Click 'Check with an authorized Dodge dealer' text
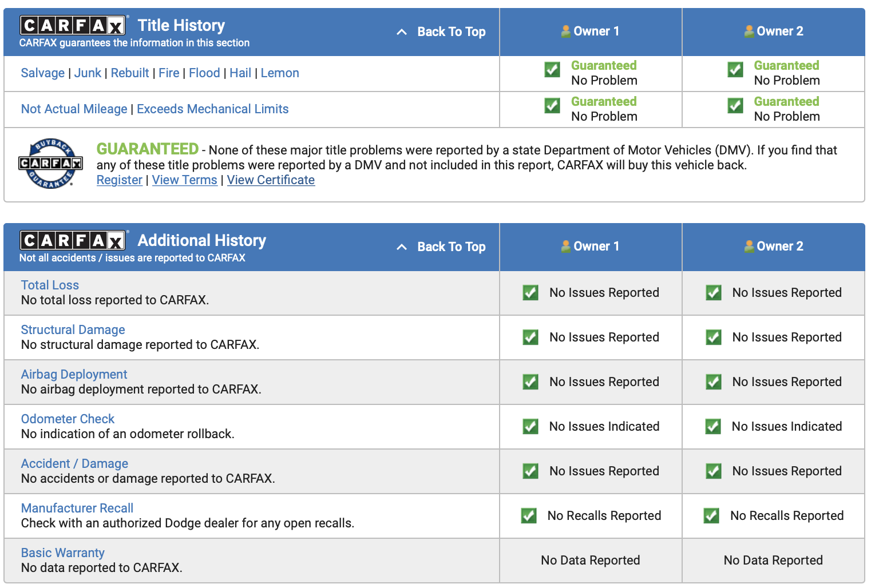Image resolution: width=871 pixels, height=588 pixels. (x=188, y=523)
